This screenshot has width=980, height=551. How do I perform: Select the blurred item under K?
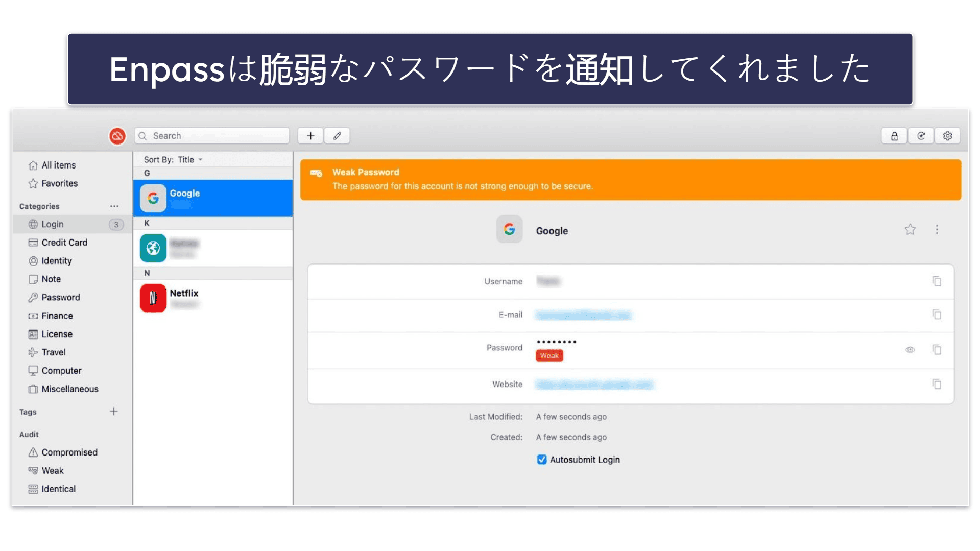point(213,248)
